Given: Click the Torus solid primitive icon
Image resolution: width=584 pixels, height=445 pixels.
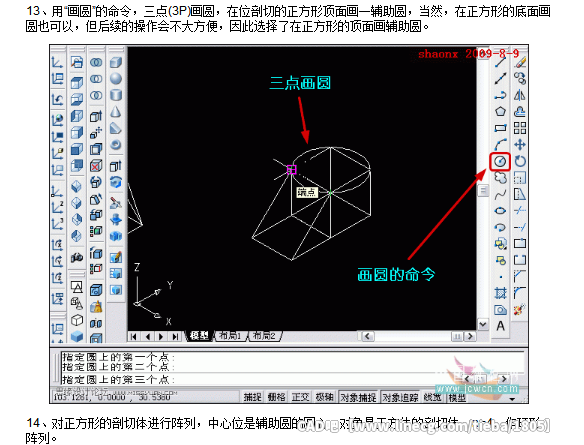Looking at the screenshot, I should 116,144.
